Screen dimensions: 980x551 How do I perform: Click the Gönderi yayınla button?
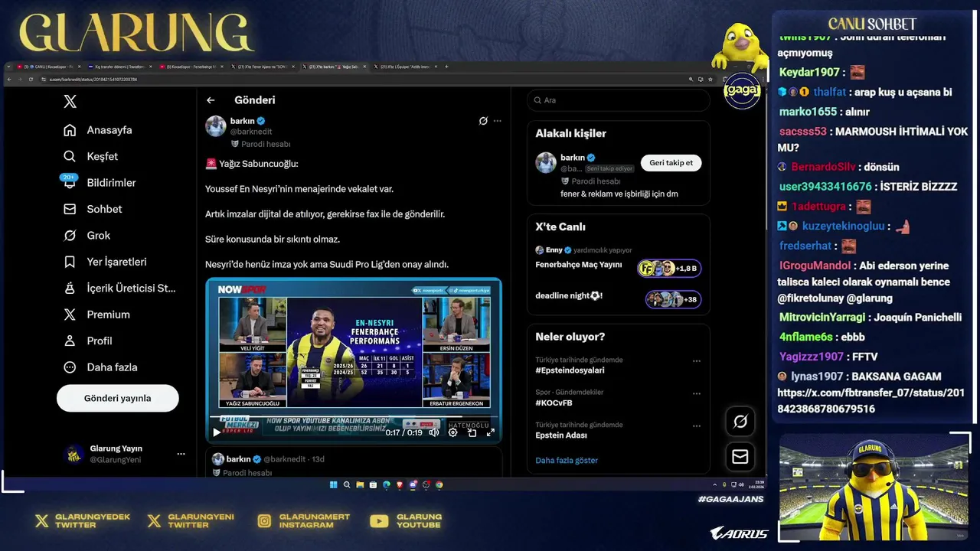(x=117, y=398)
